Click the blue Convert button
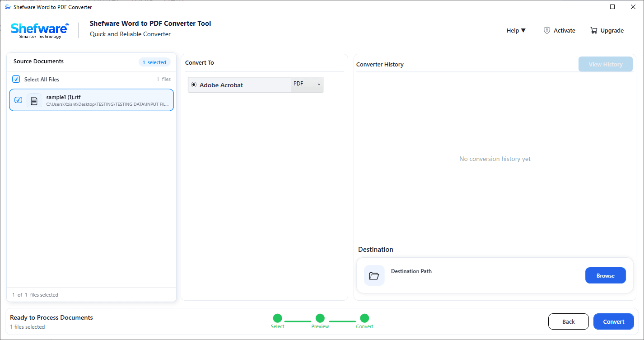This screenshot has width=644, height=340. [614, 321]
